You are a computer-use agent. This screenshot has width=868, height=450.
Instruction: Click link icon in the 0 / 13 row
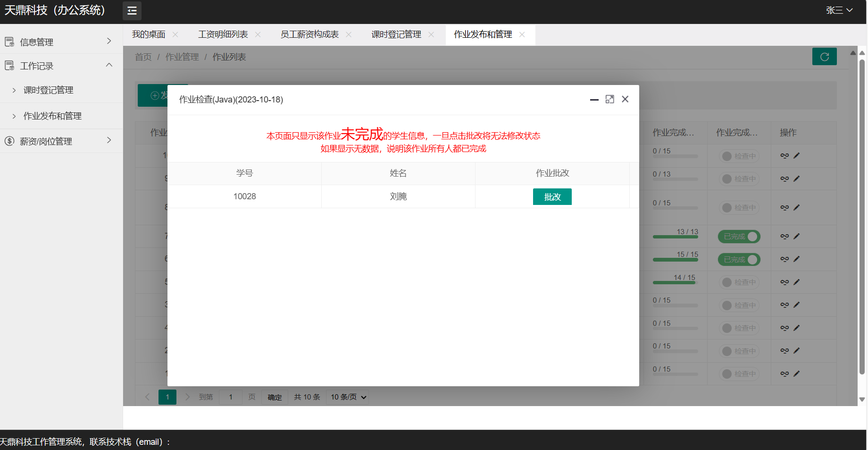785,178
